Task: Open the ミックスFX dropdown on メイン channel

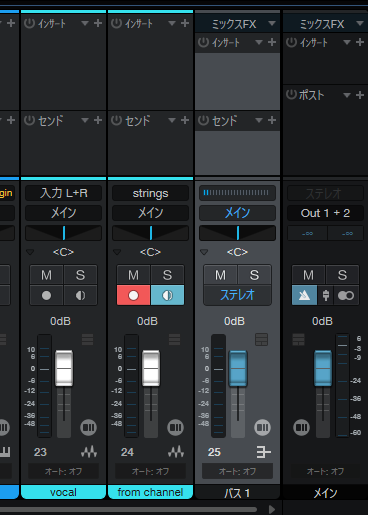Action: pyautogui.click(x=360, y=23)
